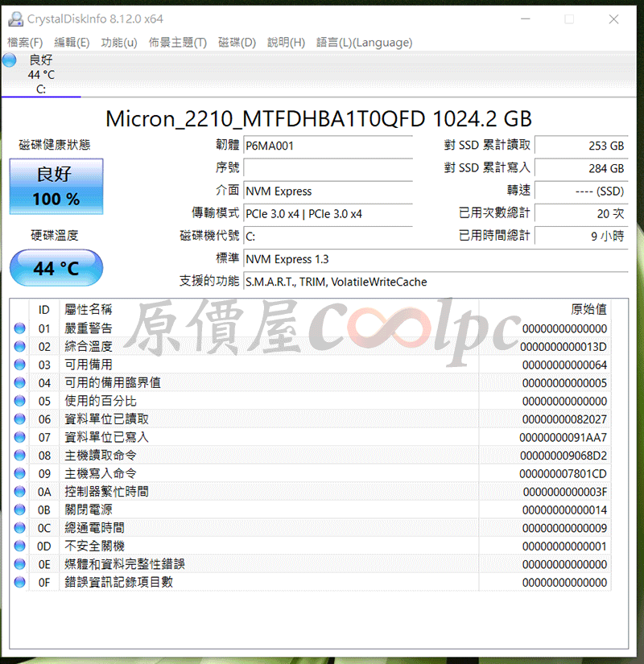Click the status orb for attribute 04
This screenshot has height=664, width=644.
19,383
